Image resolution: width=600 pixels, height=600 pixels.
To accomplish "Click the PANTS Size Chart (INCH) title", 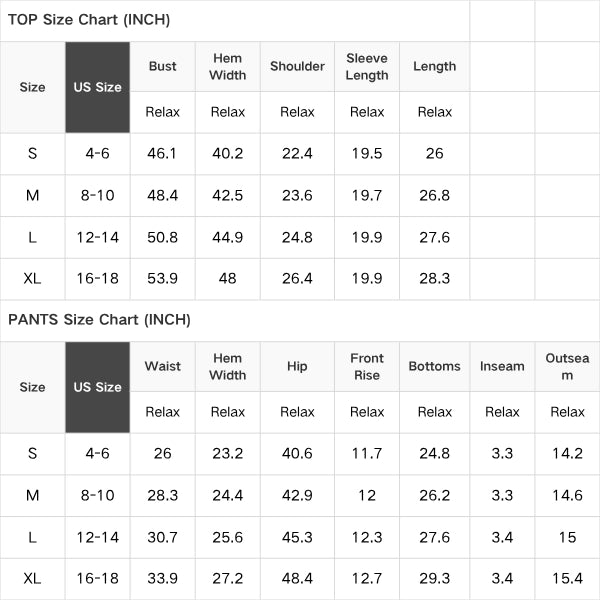I will (x=99, y=320).
